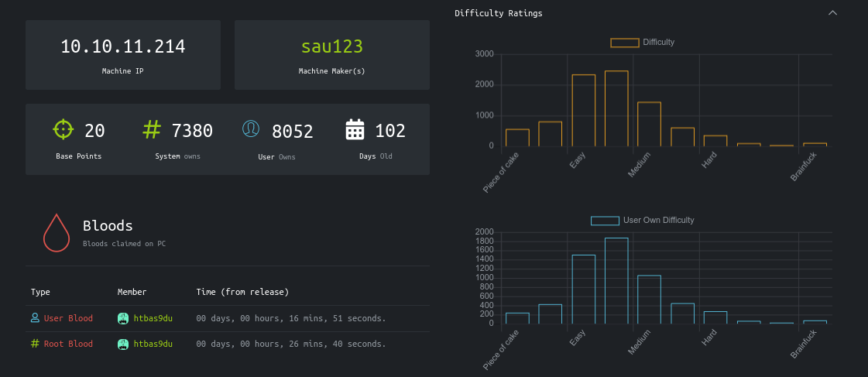Screen dimensions: 868x377
Task: Click the User Owns person icon
Action: click(251, 129)
